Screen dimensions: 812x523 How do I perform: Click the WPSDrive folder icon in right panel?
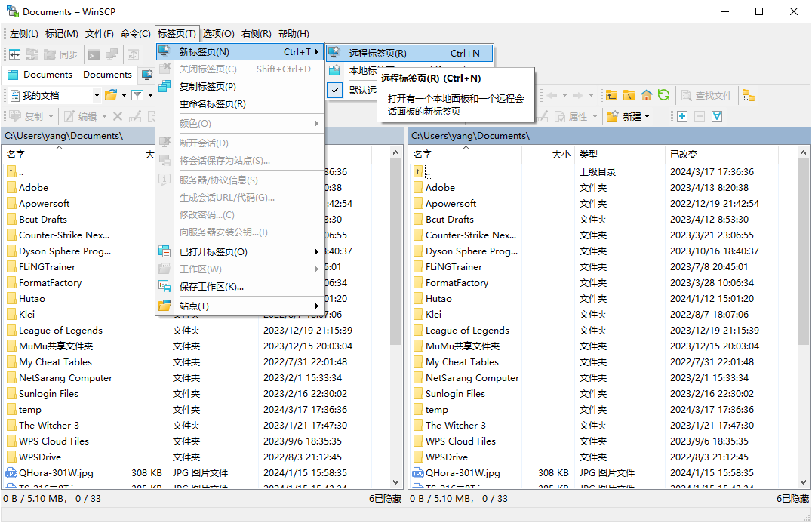(418, 457)
